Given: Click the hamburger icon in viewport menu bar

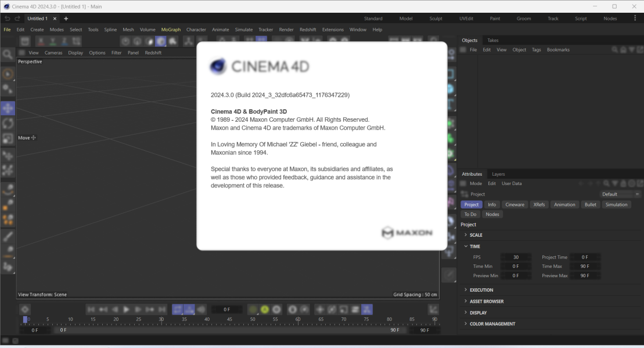Looking at the screenshot, I should 22,53.
